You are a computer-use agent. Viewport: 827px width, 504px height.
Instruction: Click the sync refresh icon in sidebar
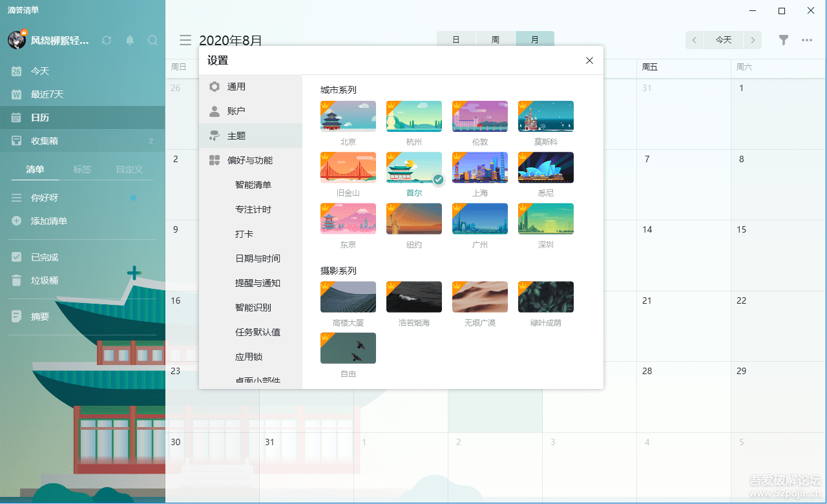(107, 40)
